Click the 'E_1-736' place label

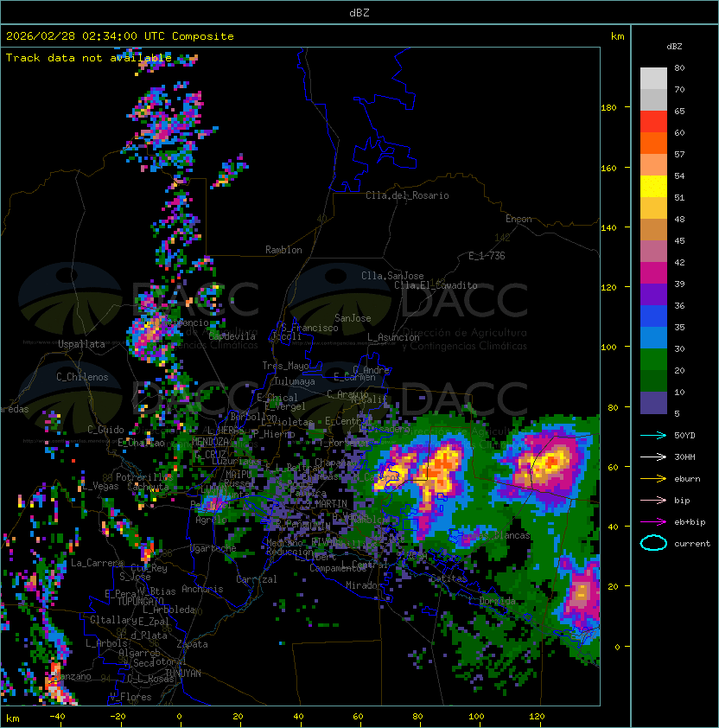(x=487, y=256)
